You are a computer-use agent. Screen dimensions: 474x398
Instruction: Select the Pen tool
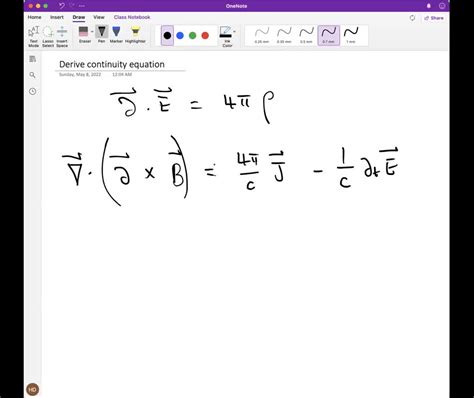tap(102, 35)
